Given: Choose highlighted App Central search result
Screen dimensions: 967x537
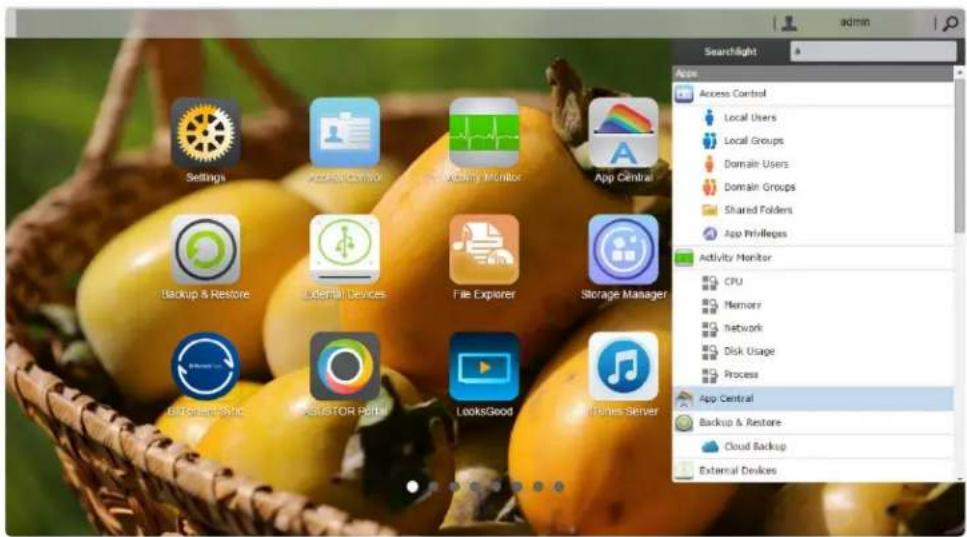Looking at the screenshot, I should tap(813, 399).
